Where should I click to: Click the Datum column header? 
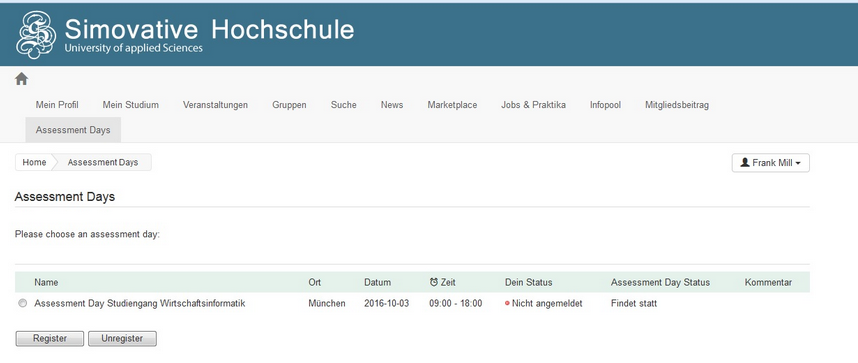point(378,283)
